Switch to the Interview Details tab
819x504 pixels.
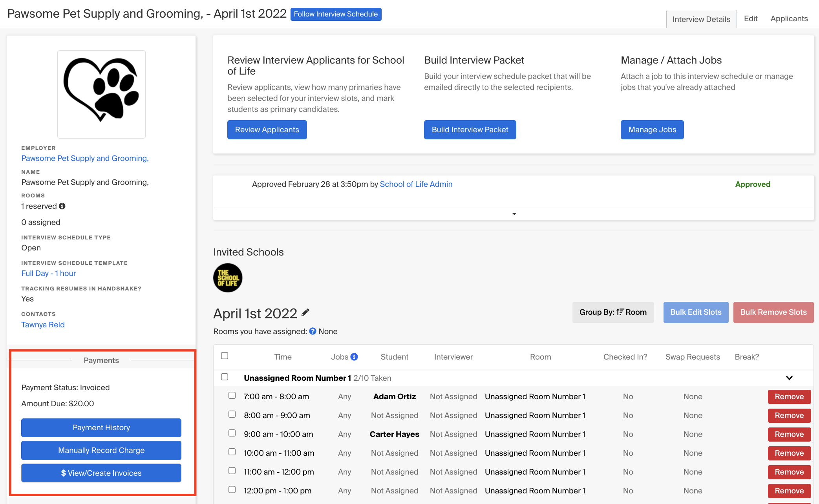pyautogui.click(x=701, y=19)
